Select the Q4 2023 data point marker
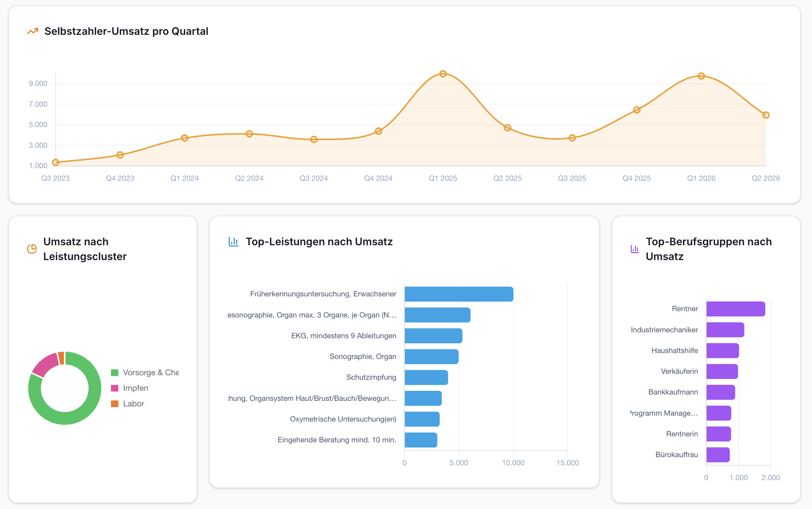The image size is (812, 509). 120,155
